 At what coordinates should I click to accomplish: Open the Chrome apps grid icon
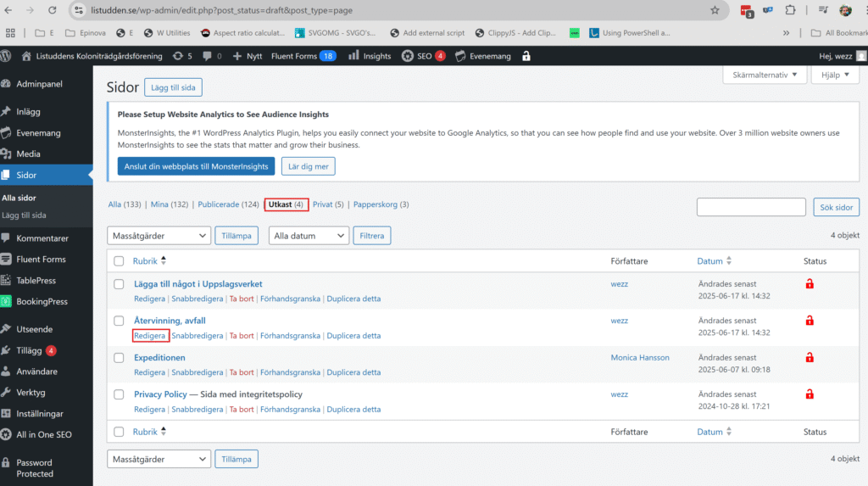click(10, 33)
